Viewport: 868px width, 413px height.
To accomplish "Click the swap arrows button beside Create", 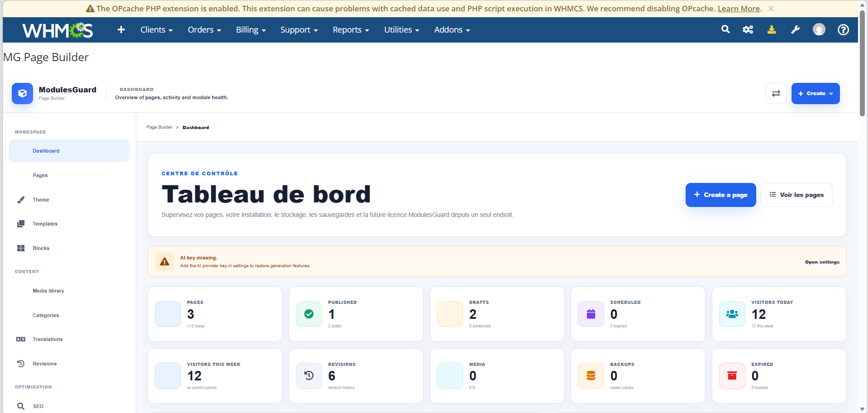I will [x=776, y=93].
